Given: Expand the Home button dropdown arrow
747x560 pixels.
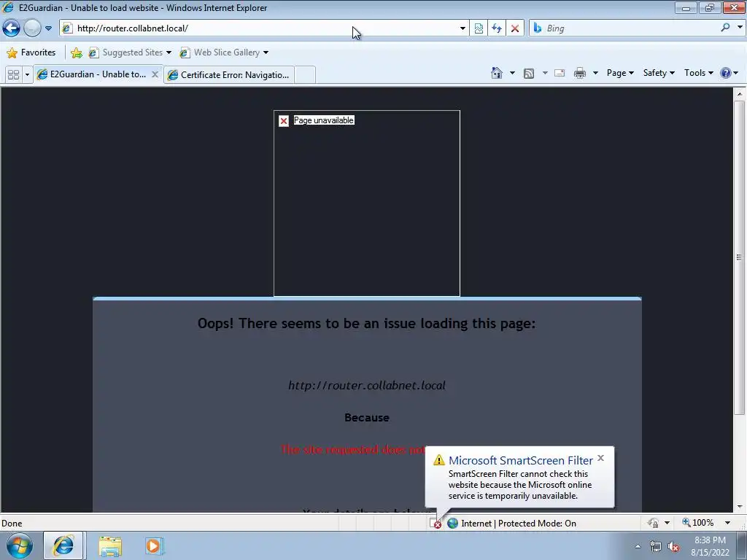Looking at the screenshot, I should [x=512, y=73].
